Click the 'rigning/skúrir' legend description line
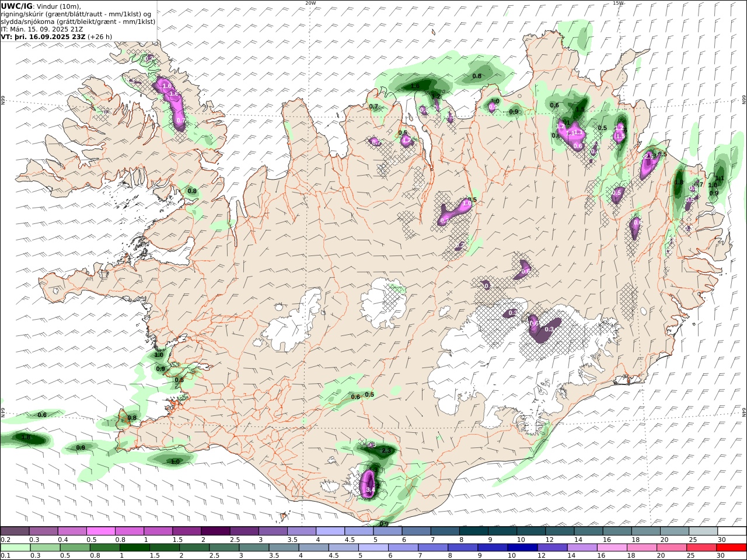 pos(76,13)
